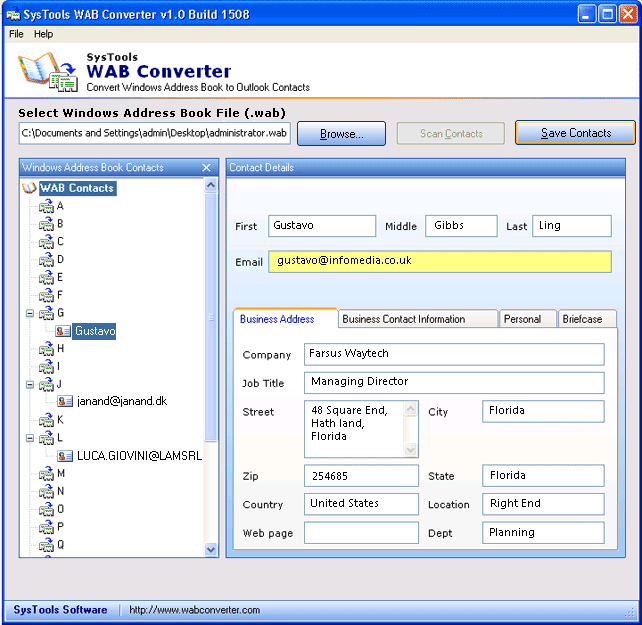This screenshot has height=625, width=642.
Task: Click the SysTools Software status bar label
Action: 61,609
